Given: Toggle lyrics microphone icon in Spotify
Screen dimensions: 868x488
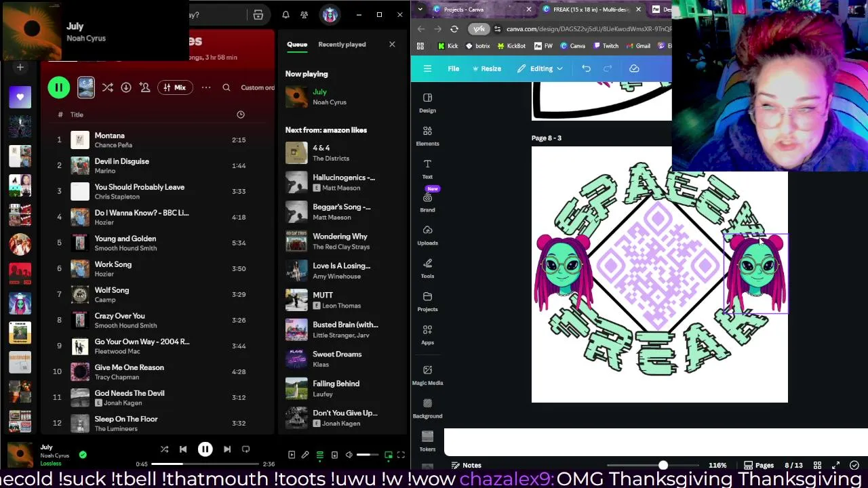Looking at the screenshot, I should (305, 455).
